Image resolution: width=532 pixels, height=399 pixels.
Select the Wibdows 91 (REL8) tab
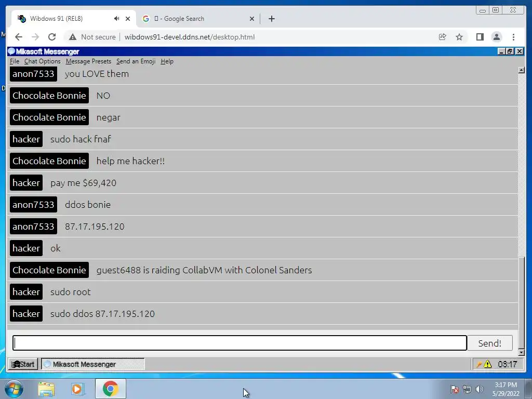[x=73, y=19]
